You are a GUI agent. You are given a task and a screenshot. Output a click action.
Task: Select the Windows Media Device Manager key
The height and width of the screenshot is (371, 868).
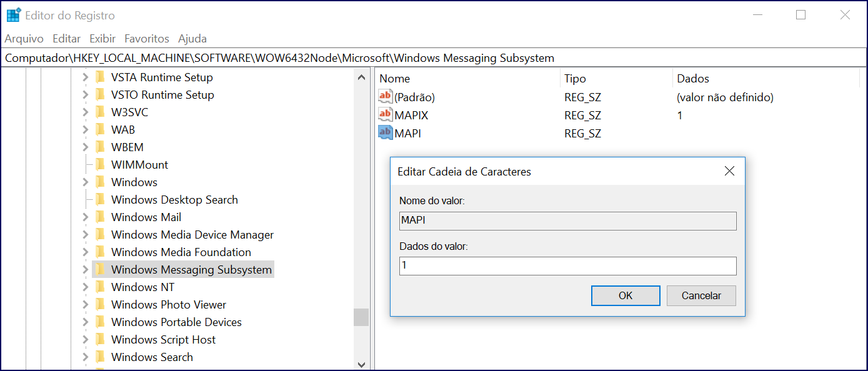pos(192,235)
